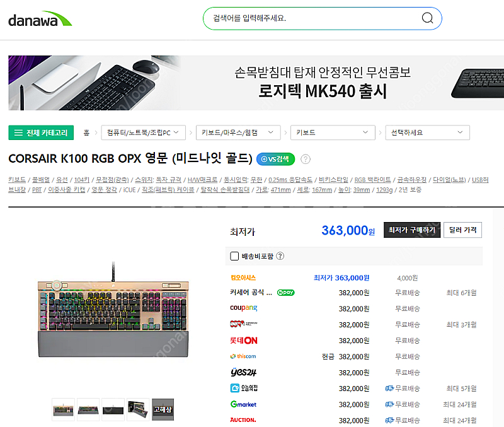Screen dimensions: 504x427
Task: Click RGB 백라이트 spec link
Action: click(x=372, y=180)
